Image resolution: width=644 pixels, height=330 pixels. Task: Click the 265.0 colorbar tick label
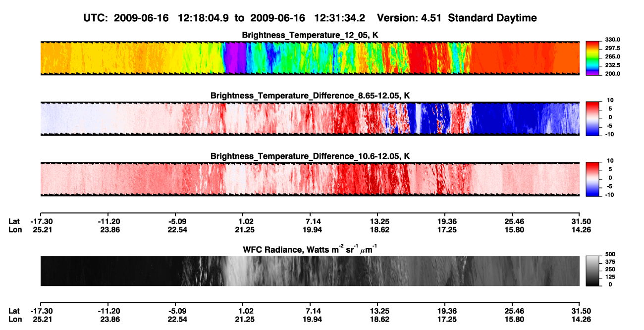pyautogui.click(x=611, y=56)
